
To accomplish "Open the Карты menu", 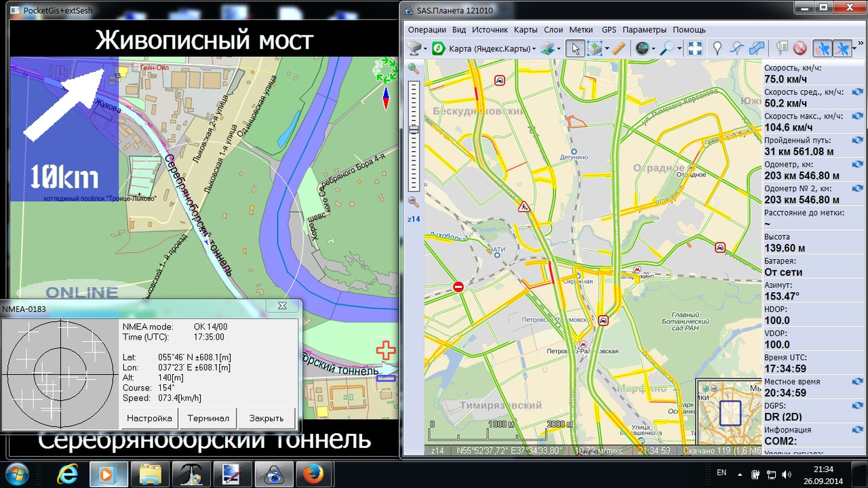I will click(526, 30).
